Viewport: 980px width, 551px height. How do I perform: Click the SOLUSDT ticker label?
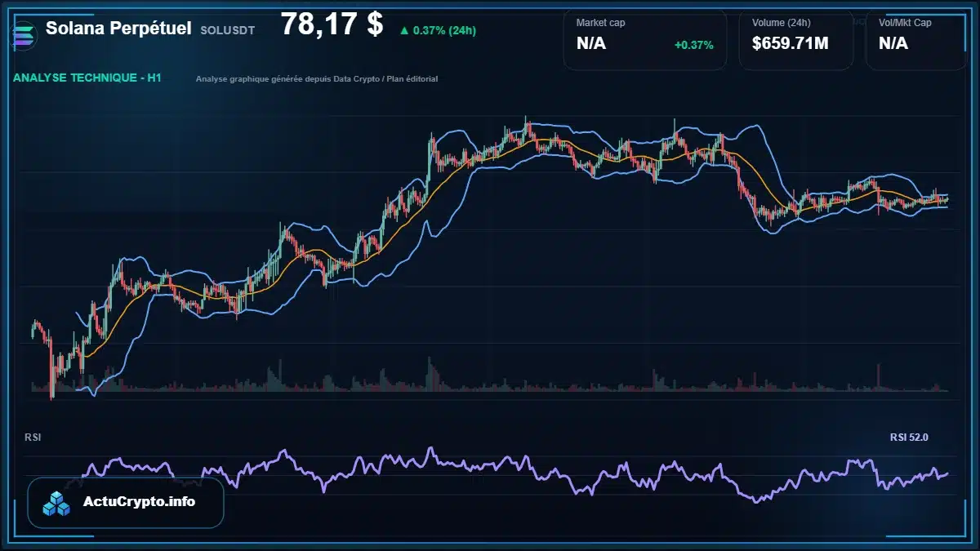[x=227, y=30]
